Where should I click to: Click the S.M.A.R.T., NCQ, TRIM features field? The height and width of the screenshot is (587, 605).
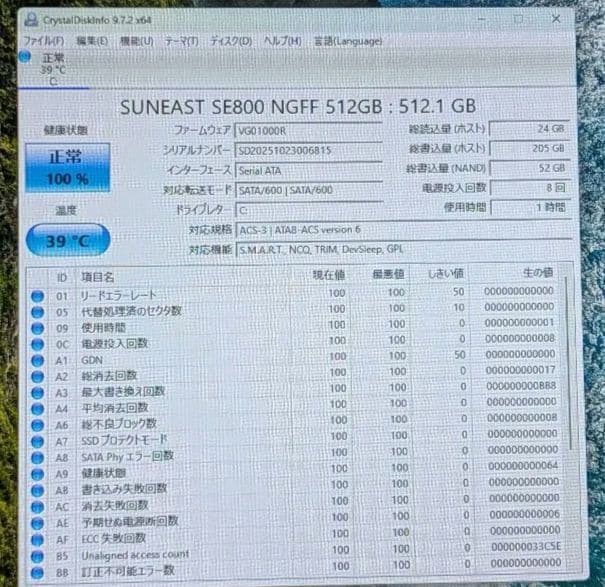[x=403, y=250]
